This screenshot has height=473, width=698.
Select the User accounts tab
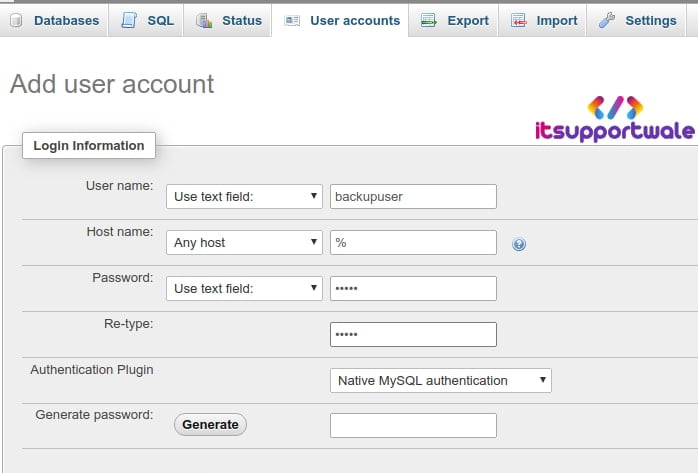[341, 20]
